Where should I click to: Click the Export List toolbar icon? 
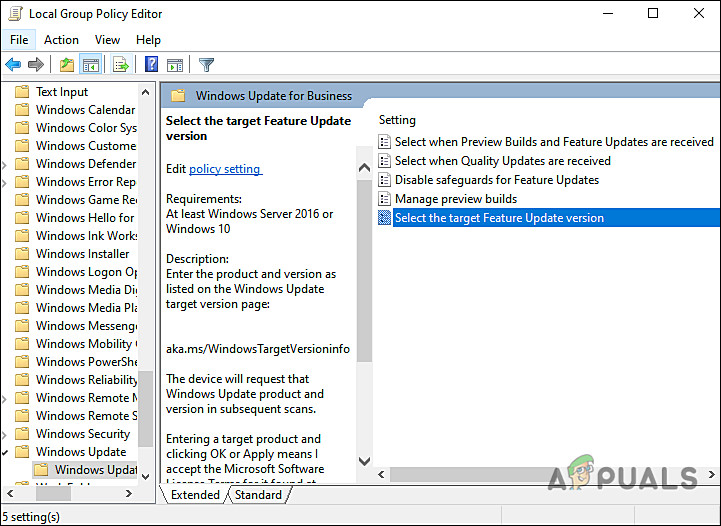pos(121,65)
